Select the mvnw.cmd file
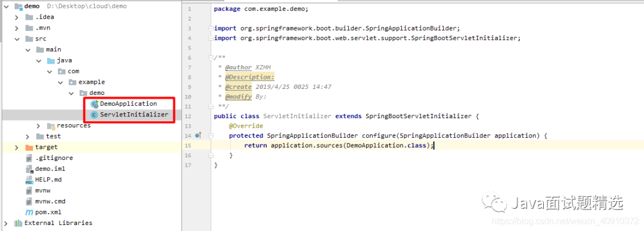Screen dimensions: 644x231 [50, 201]
